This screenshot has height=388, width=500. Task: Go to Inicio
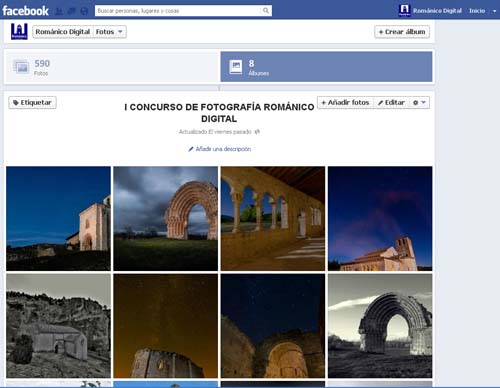coord(477,11)
